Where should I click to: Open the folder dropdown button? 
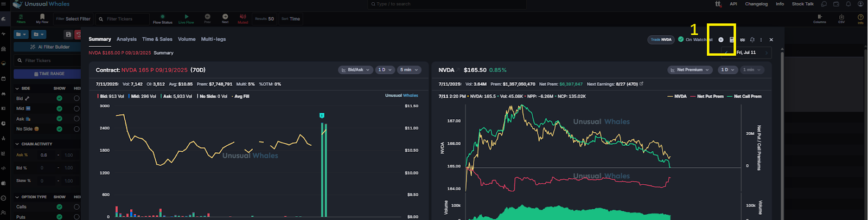click(x=21, y=34)
